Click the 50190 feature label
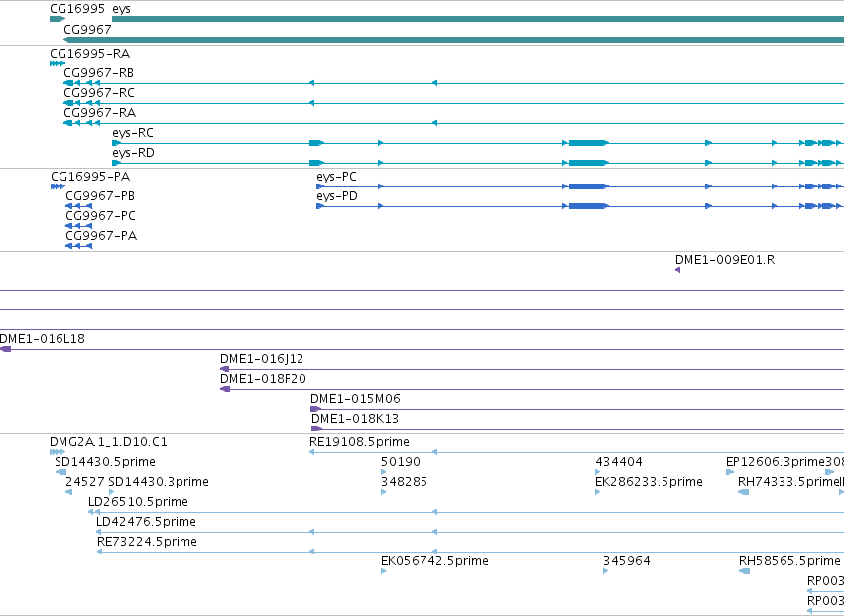 coord(401,462)
